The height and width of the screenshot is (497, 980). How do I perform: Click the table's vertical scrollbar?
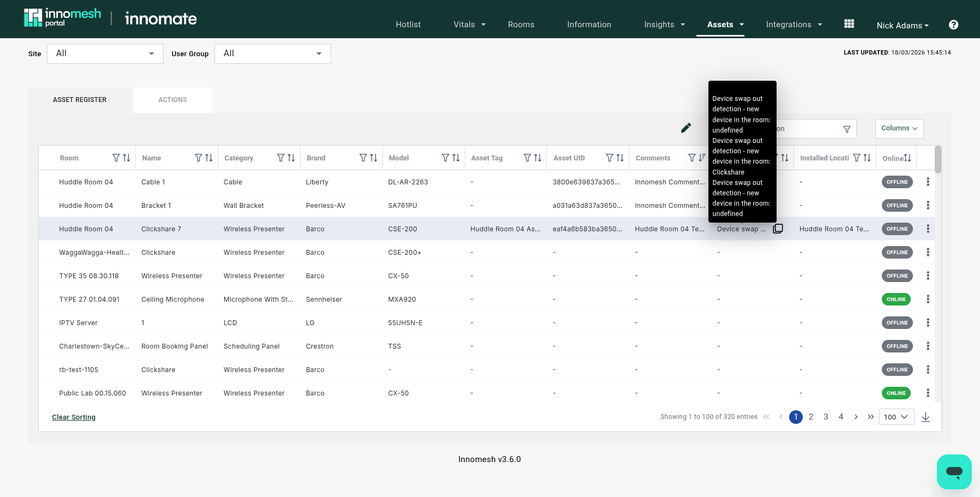(937, 159)
